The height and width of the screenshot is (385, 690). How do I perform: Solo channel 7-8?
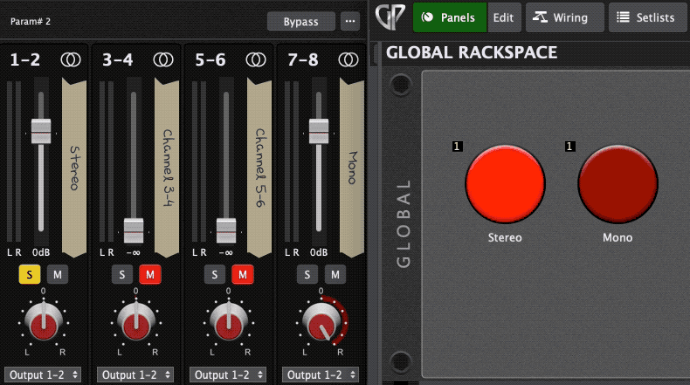[307, 275]
